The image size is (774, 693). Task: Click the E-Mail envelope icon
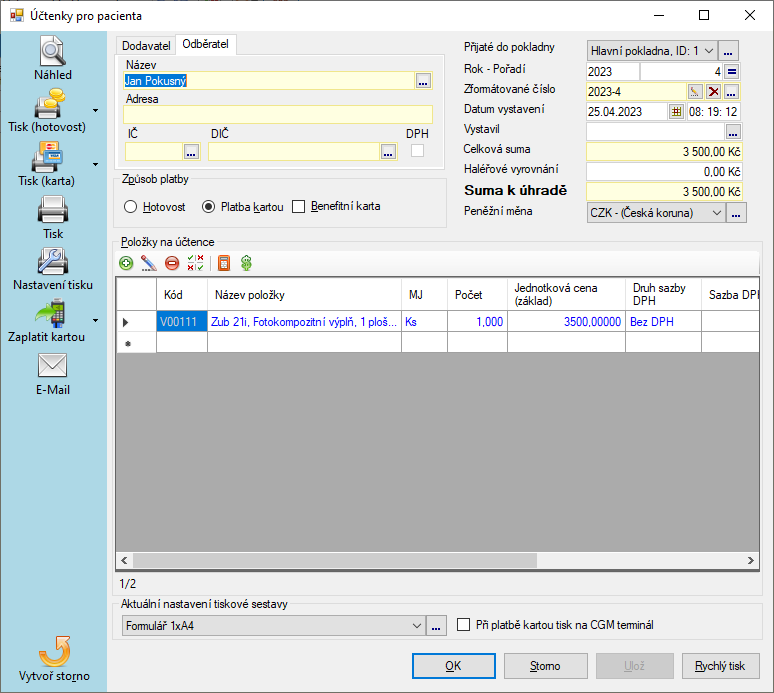[x=52, y=366]
